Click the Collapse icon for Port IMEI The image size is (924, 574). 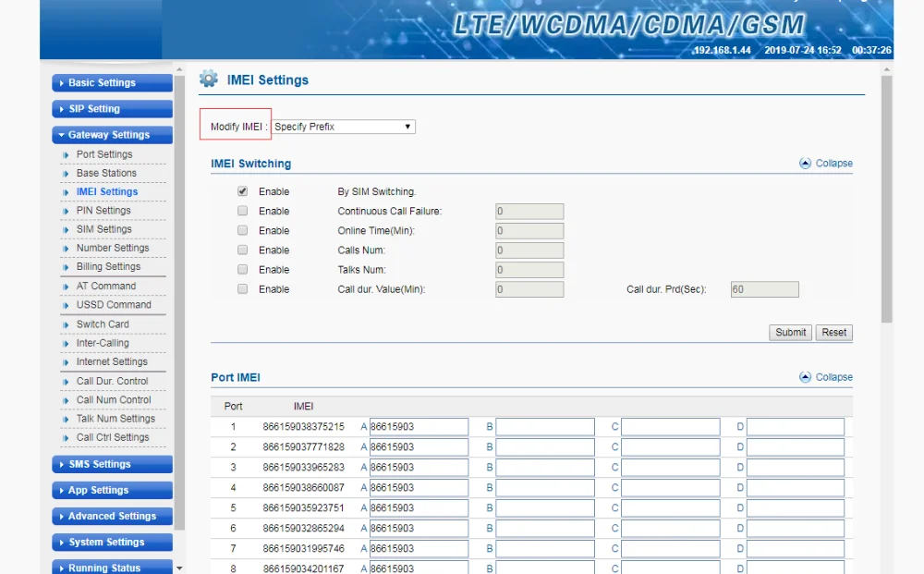point(805,377)
